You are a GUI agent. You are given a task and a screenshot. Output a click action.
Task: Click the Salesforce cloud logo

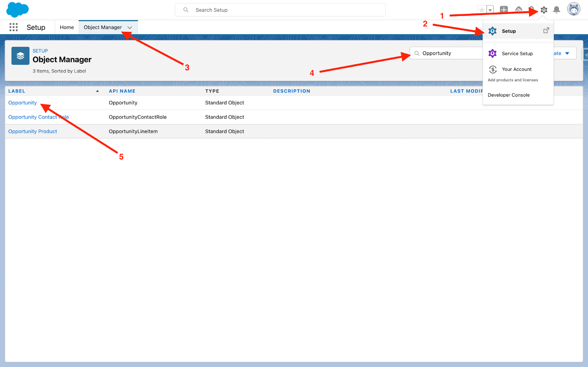click(17, 10)
